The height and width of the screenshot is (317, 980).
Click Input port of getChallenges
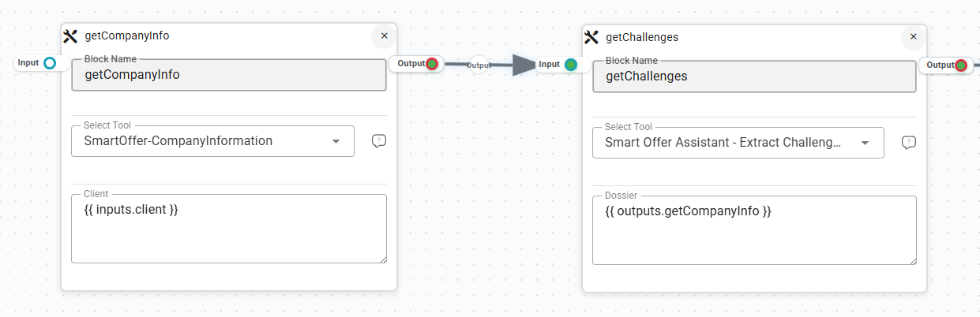571,65
